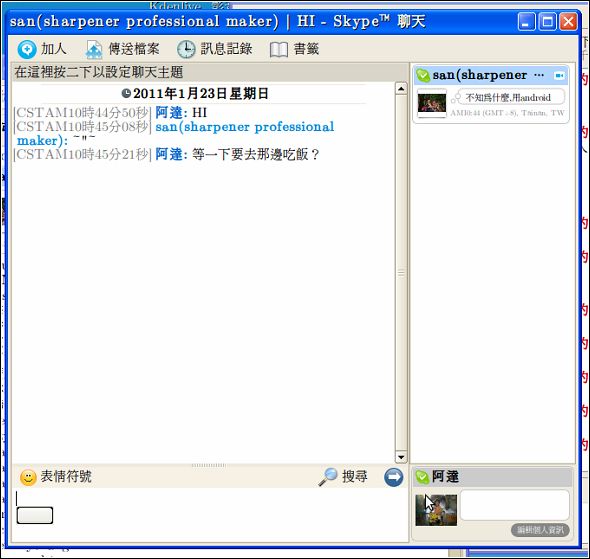This screenshot has width=590, height=559.
Task: Click the Add people (加人) plus icon
Action: [27, 49]
